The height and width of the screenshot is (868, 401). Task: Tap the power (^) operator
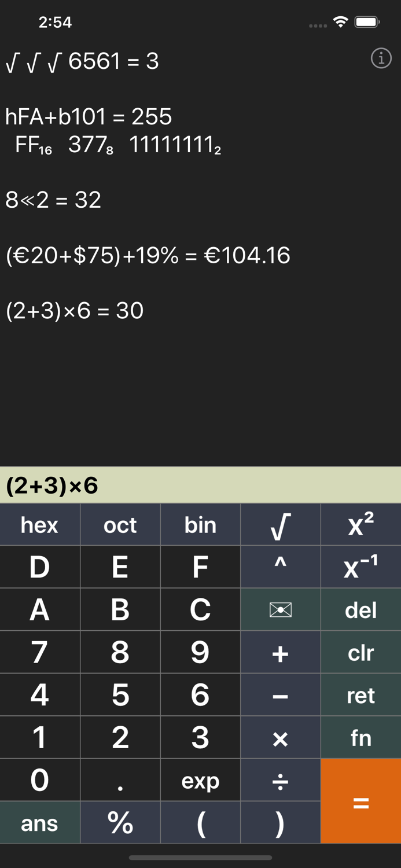281,567
